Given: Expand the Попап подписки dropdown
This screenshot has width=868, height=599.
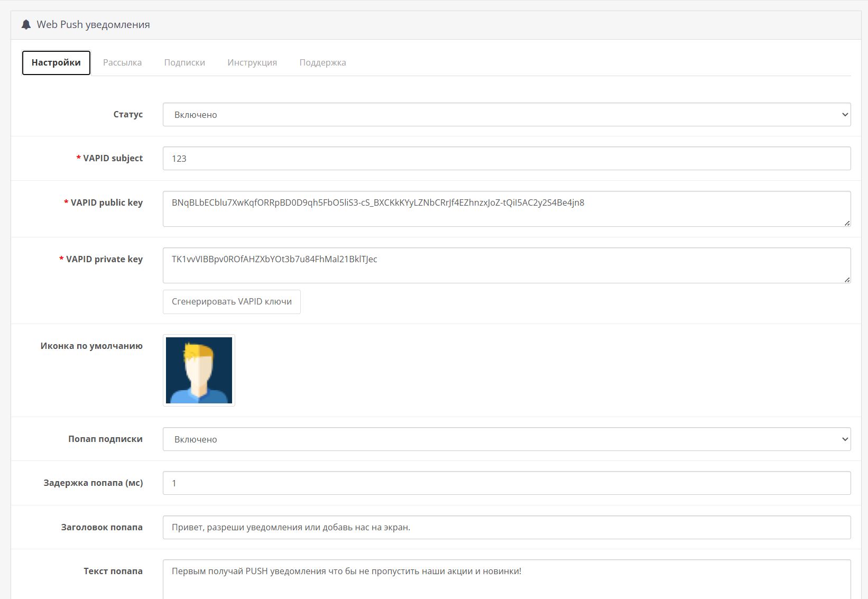Looking at the screenshot, I should 506,439.
